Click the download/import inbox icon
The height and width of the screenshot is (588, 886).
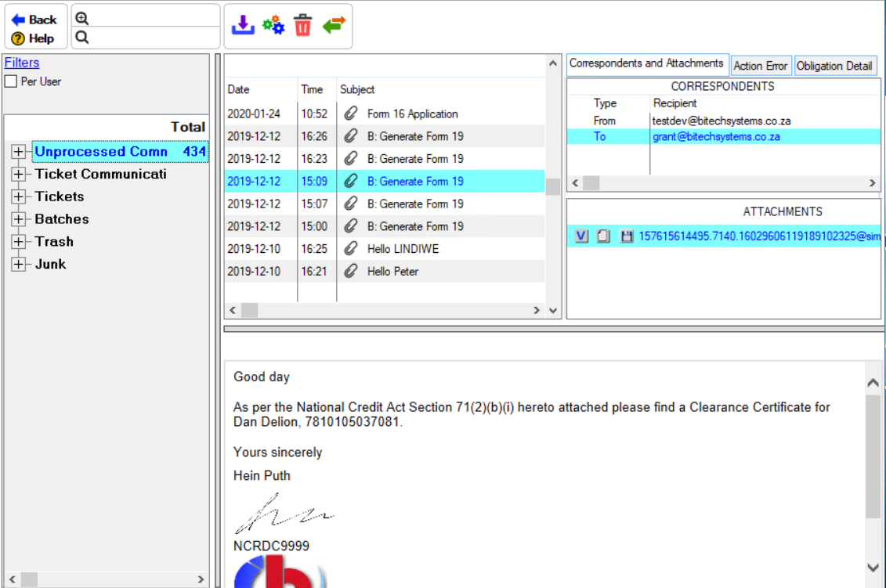pos(243,26)
